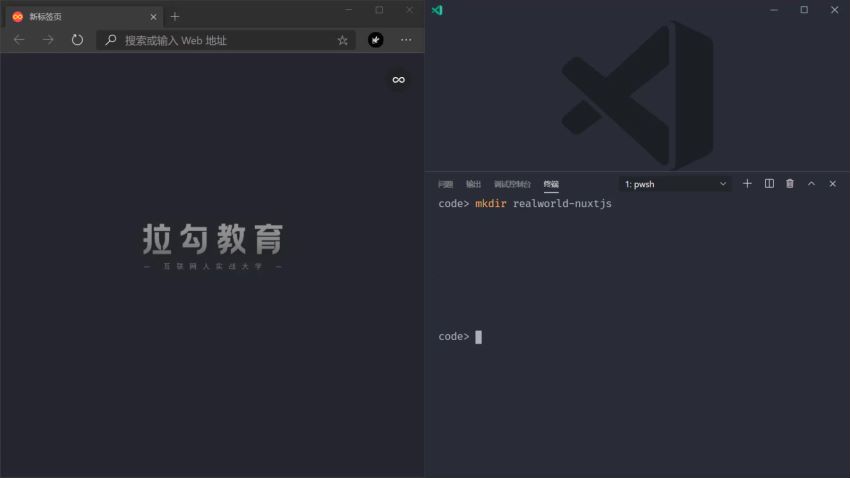The width and height of the screenshot is (850, 478).
Task: Click the browser back arrow
Action: (20, 40)
